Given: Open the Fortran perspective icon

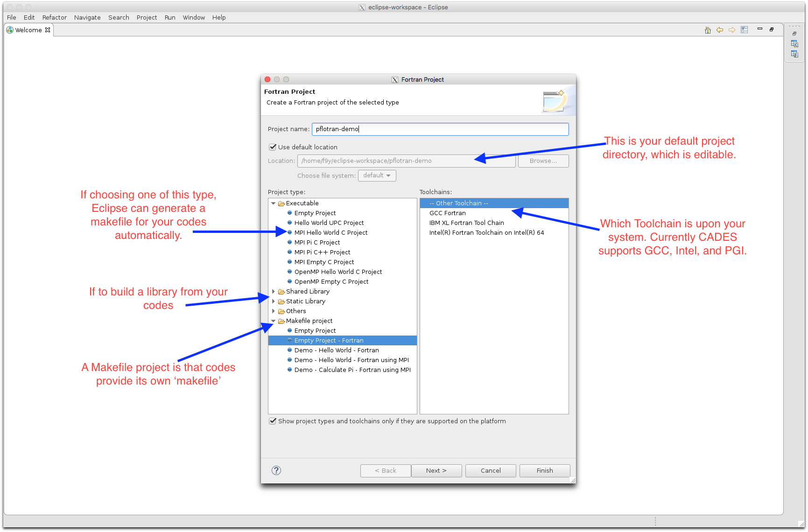Looking at the screenshot, I should click(x=794, y=54).
